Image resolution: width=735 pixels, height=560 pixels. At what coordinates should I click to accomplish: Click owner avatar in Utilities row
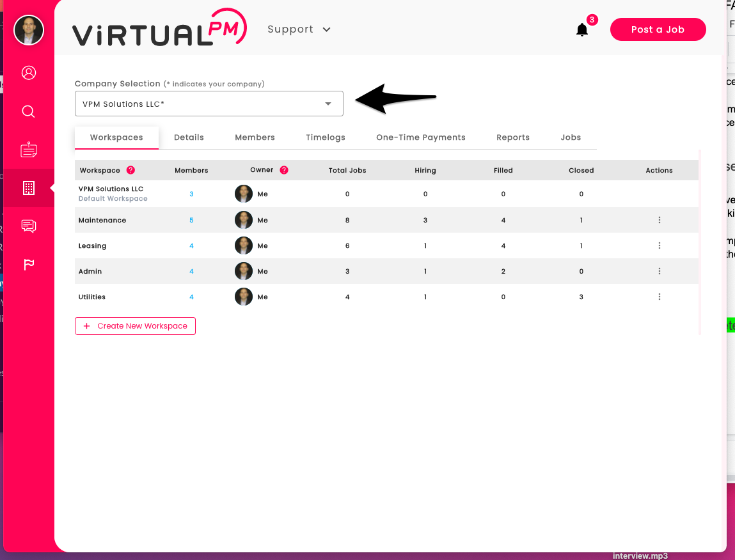[x=244, y=297]
